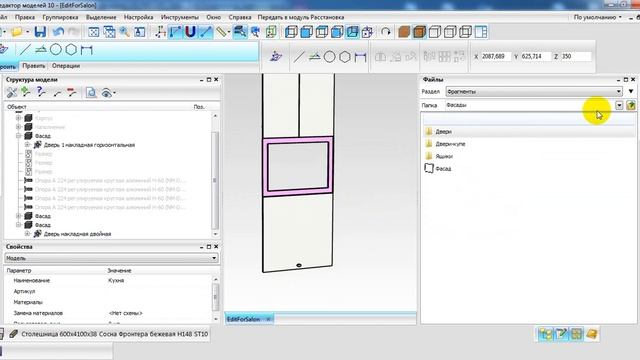
Task: Click the blue question mark icon in Структура модели
Action: pyautogui.click(x=41, y=92)
